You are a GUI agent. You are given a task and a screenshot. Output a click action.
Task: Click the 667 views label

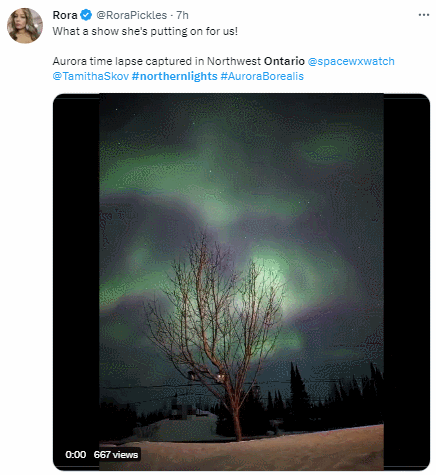(116, 455)
